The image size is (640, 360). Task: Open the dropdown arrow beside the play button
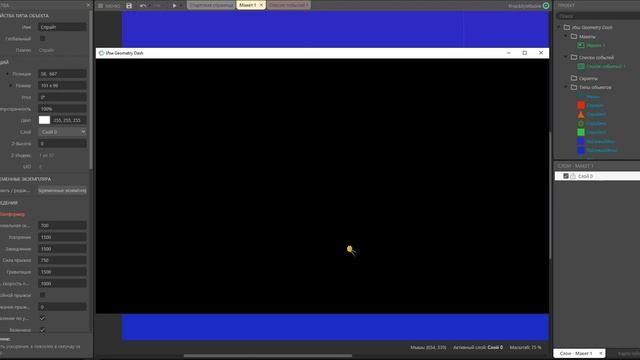coord(181,6)
